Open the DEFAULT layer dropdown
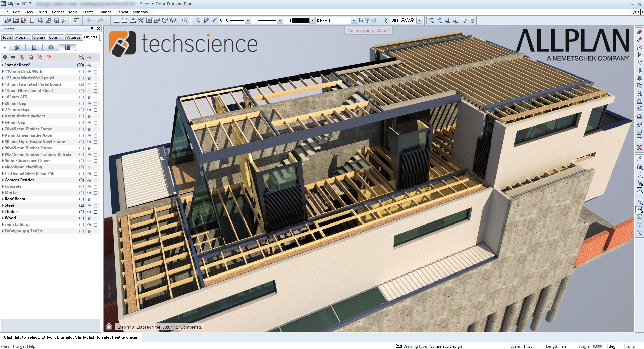644x349 pixels. tap(353, 20)
